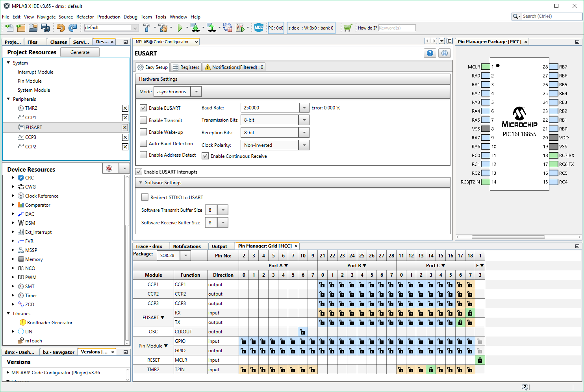Check Redirect STDIO to USART
Screen dimensions: 584x392
[x=145, y=197]
